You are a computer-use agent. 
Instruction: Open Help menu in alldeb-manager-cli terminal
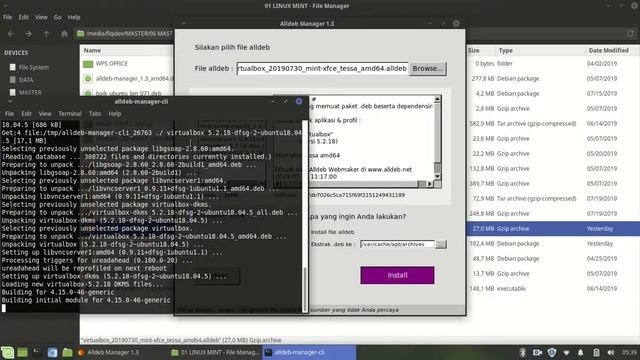click(115, 113)
